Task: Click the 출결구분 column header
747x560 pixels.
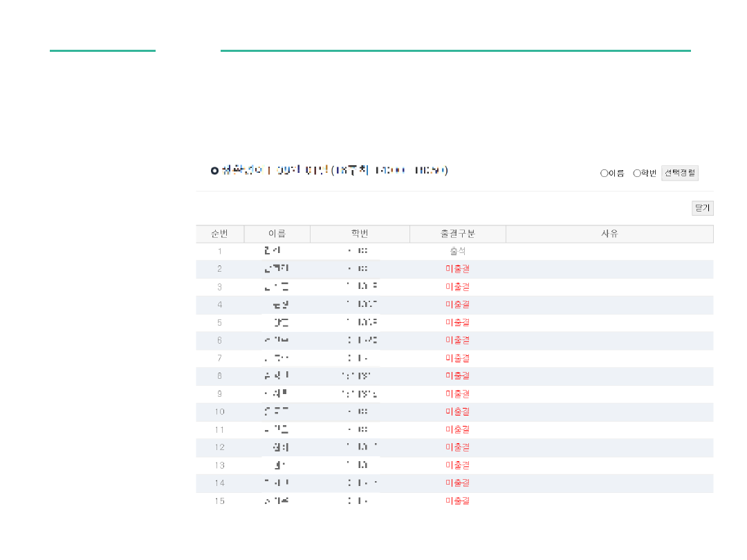Action: (457, 234)
